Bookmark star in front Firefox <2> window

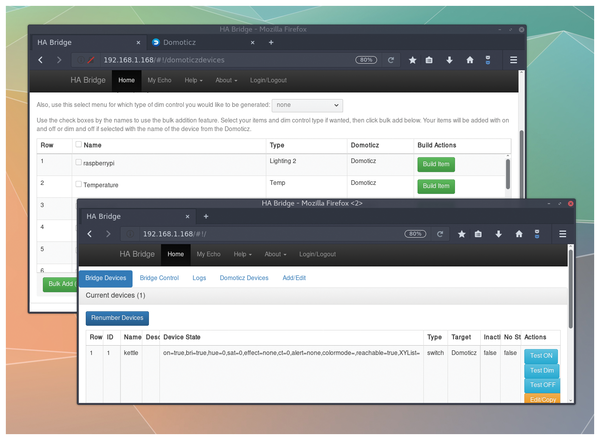461,234
